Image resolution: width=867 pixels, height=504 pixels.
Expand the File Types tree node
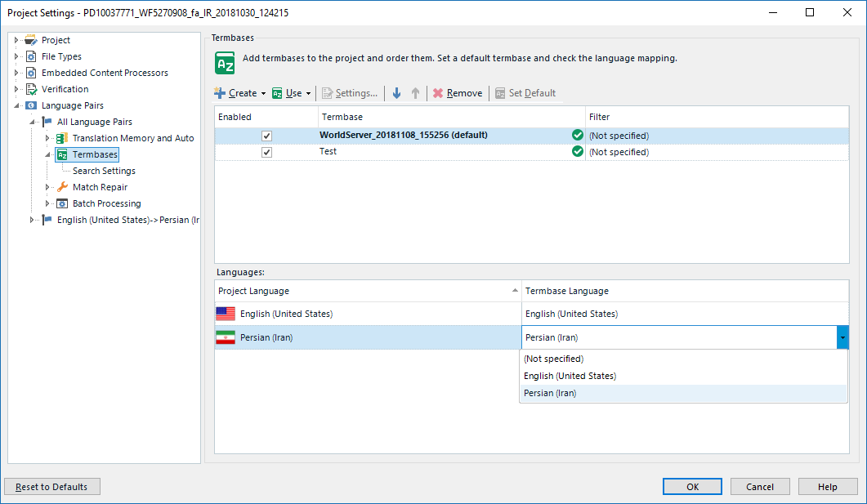coord(16,56)
